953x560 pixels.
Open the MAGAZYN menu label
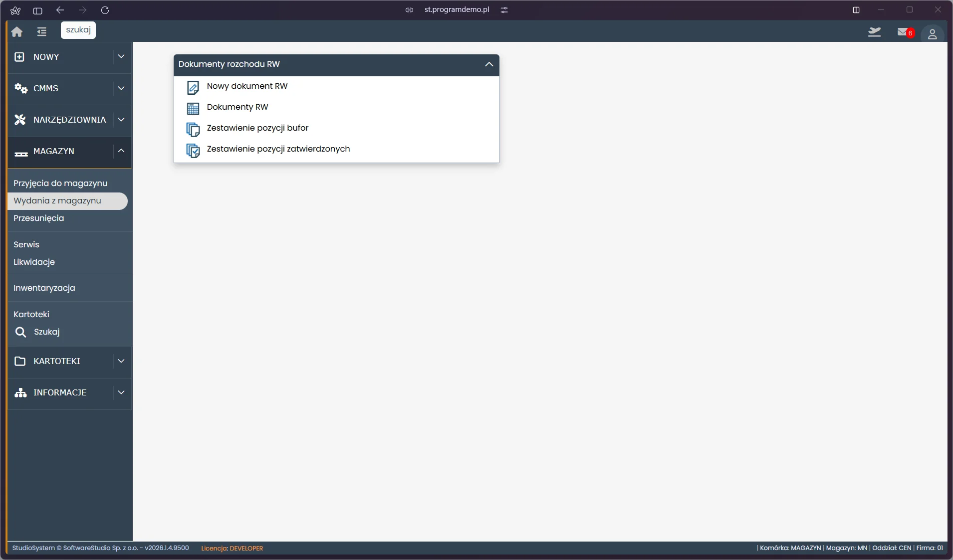pos(54,151)
